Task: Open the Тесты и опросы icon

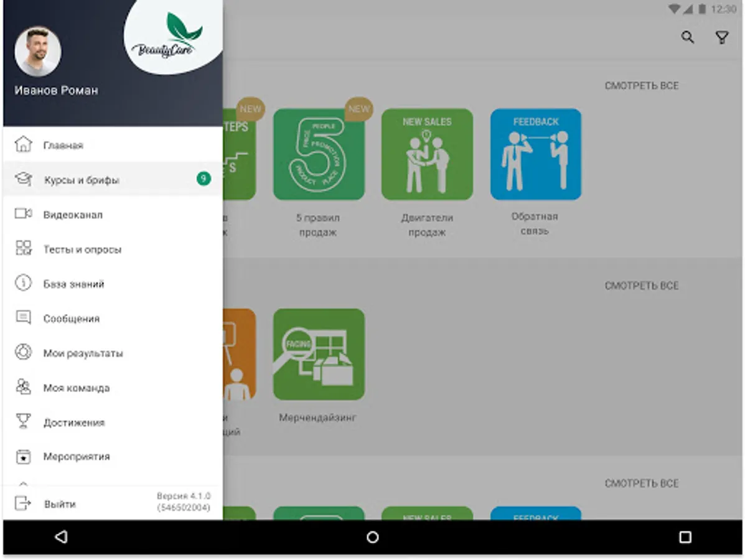Action: (x=23, y=248)
